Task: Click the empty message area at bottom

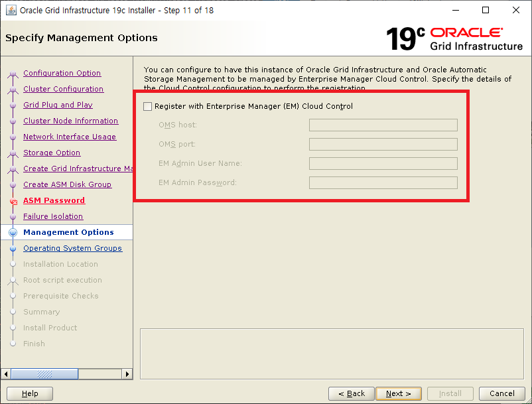Action: tap(332, 354)
